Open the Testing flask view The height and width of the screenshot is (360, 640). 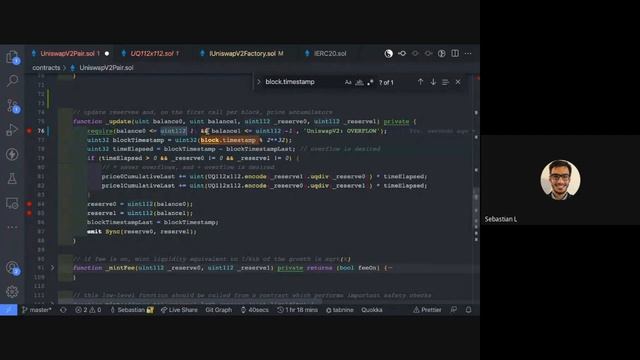12,178
